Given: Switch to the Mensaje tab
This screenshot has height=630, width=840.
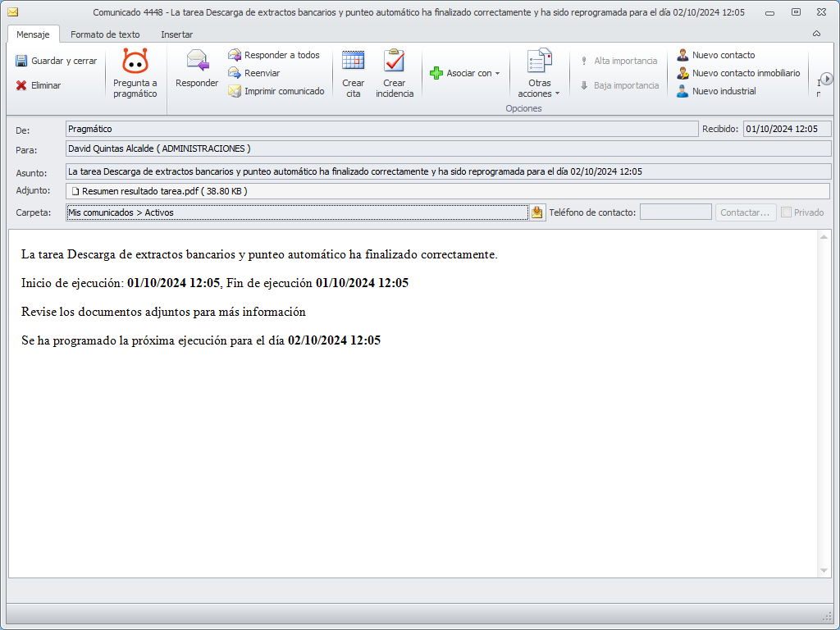Looking at the screenshot, I should (x=33, y=34).
